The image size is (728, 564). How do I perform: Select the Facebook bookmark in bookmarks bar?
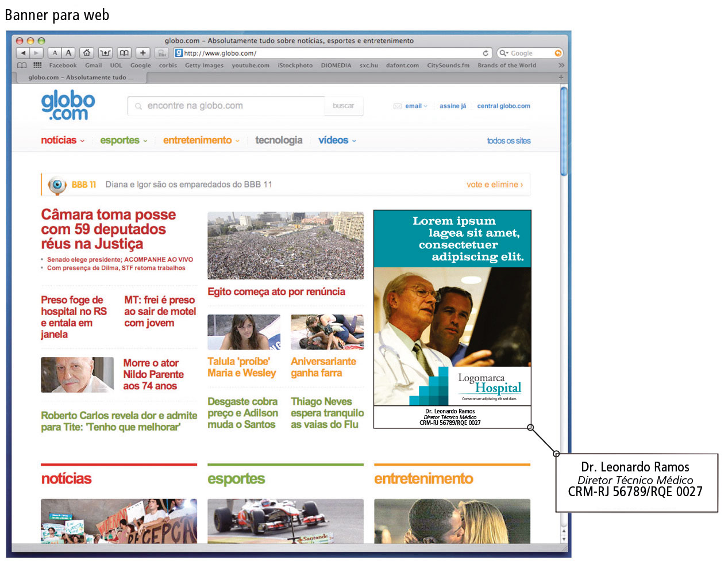point(63,66)
